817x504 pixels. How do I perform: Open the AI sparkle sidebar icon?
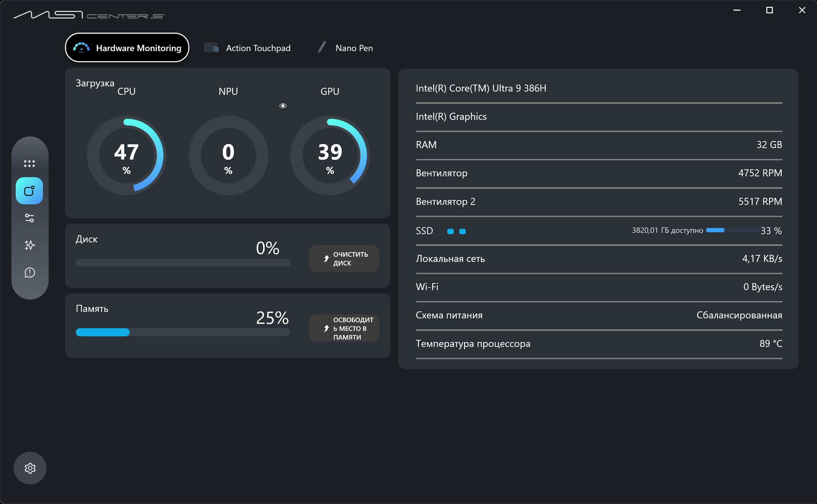(29, 245)
